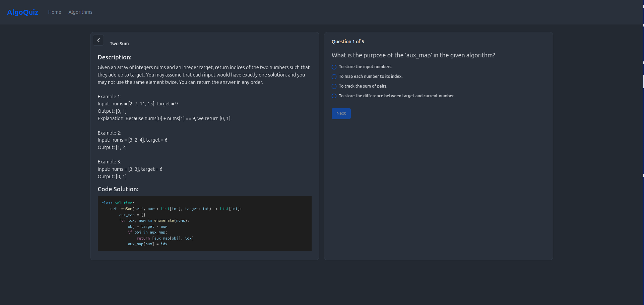The width and height of the screenshot is (644, 305).
Task: Click the 'def twoSum' line in code
Action: click(176, 209)
